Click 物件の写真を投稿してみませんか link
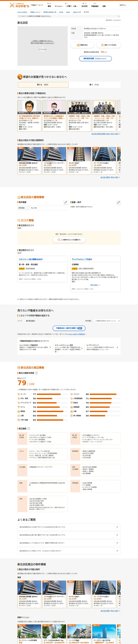The height and width of the screenshot is (644, 138). 43,43
